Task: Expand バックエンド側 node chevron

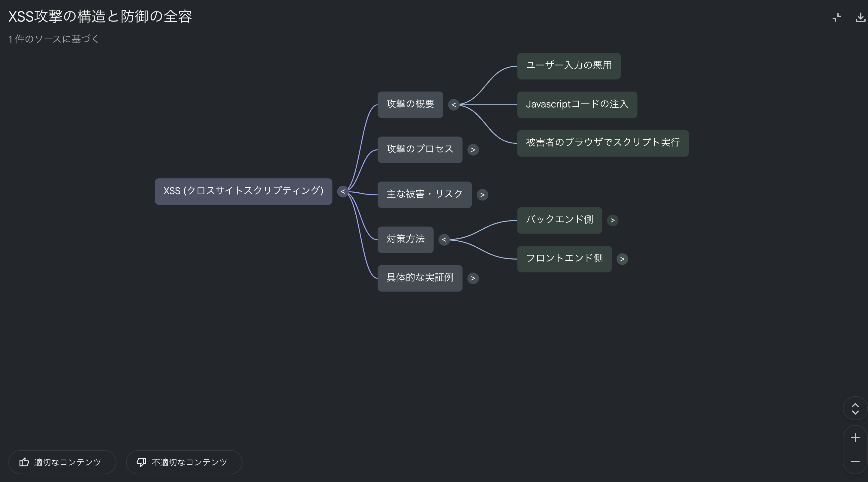Action: click(x=612, y=220)
